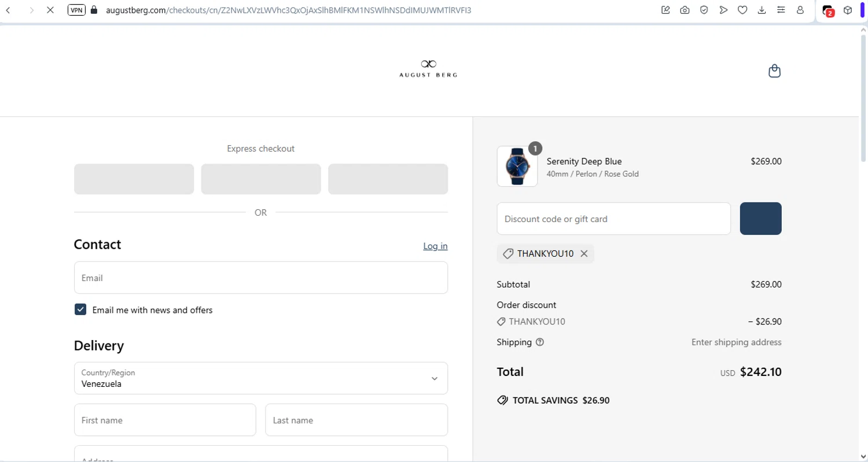Screen dimensions: 868x462
Task: Open browser profile account icon
Action: (x=800, y=10)
